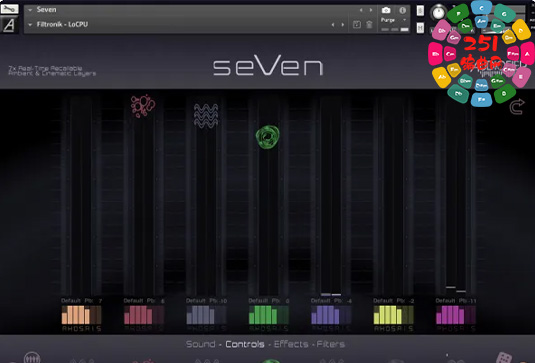Open the Default menu above the orange envelope
535x363 pixels.
pyautogui.click(x=71, y=301)
